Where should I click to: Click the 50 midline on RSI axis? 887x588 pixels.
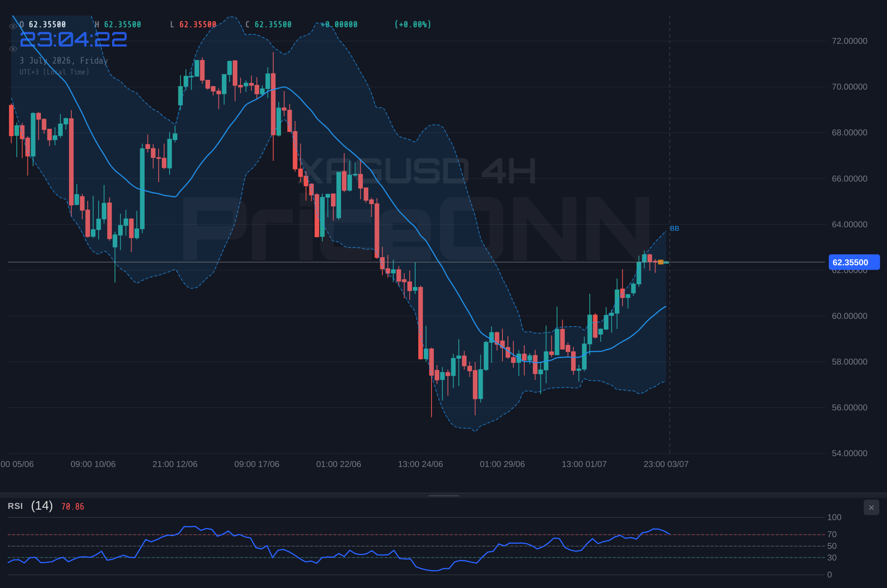(832, 546)
